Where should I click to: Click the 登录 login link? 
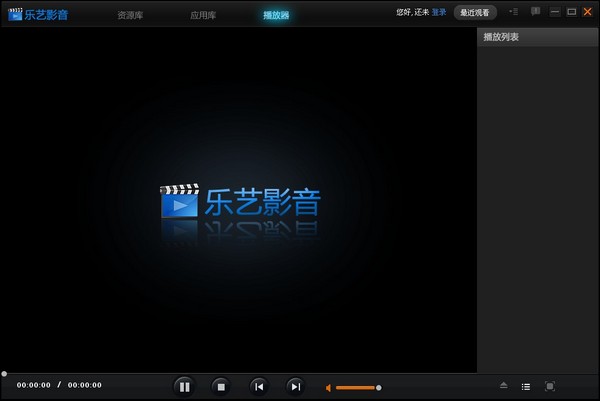point(439,12)
